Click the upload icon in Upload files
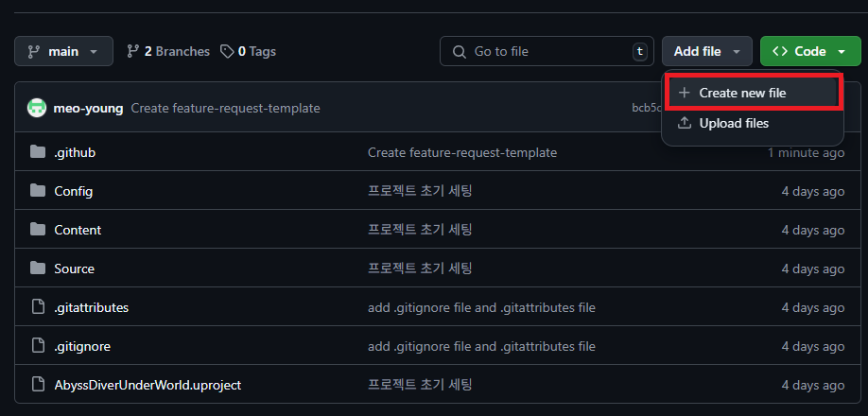868x416 pixels. pos(685,123)
